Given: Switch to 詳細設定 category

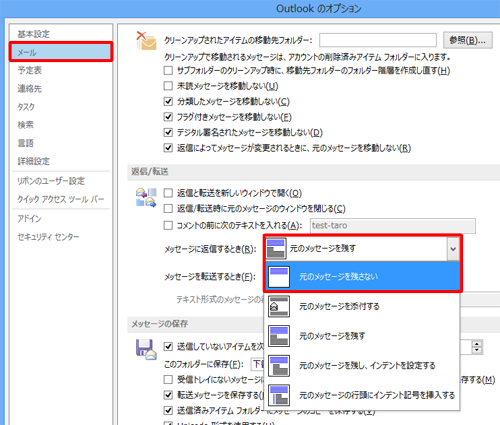Looking at the screenshot, I should [x=33, y=161].
